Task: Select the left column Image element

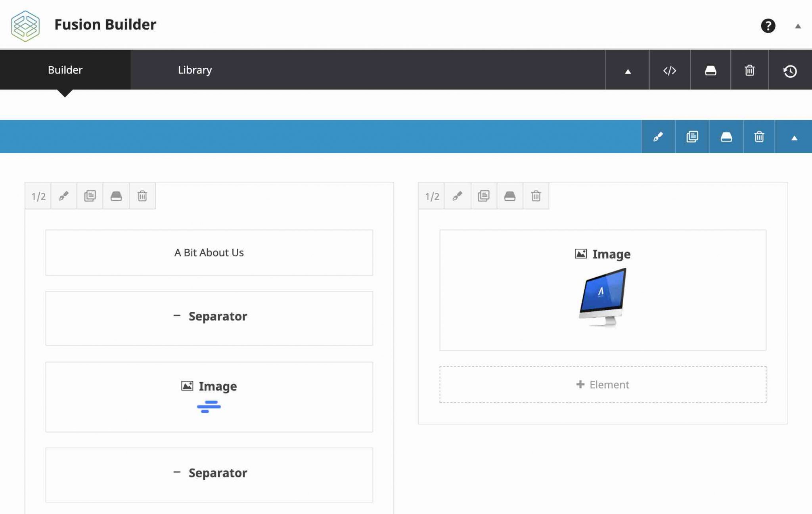Action: click(x=209, y=397)
